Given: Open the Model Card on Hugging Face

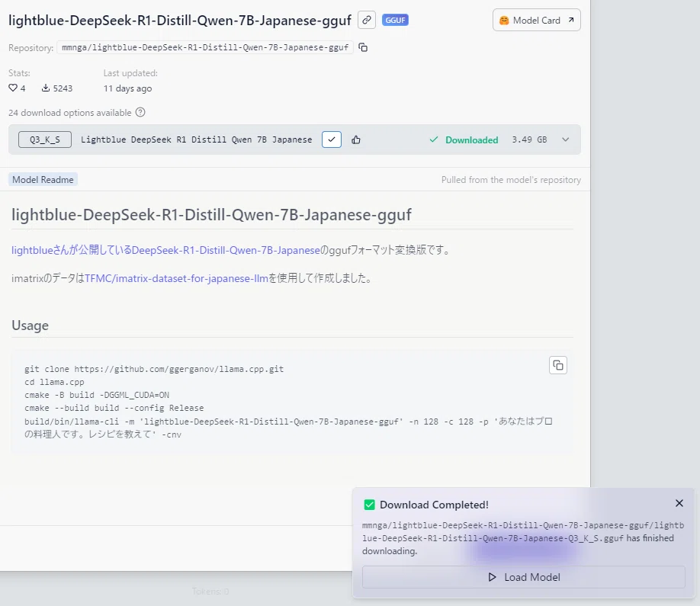Looking at the screenshot, I should [x=537, y=20].
